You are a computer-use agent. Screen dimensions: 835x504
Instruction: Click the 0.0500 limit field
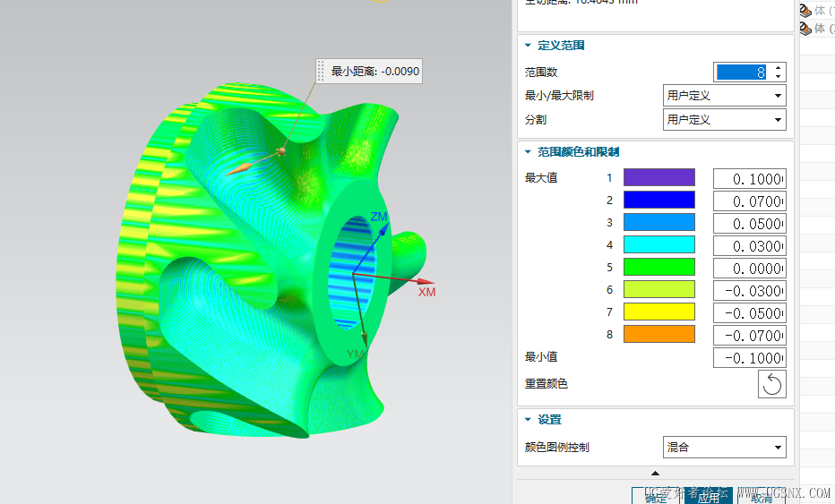(x=750, y=224)
